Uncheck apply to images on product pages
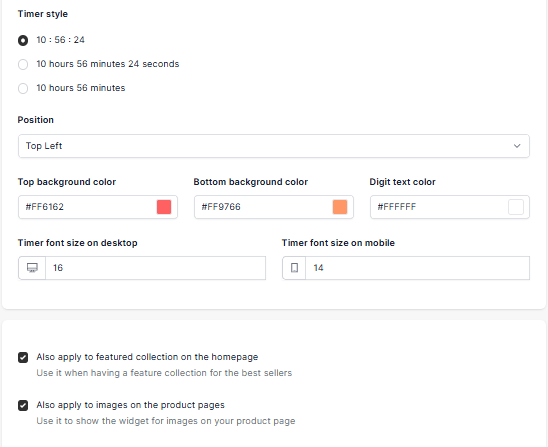The height and width of the screenshot is (447, 548). pos(23,405)
